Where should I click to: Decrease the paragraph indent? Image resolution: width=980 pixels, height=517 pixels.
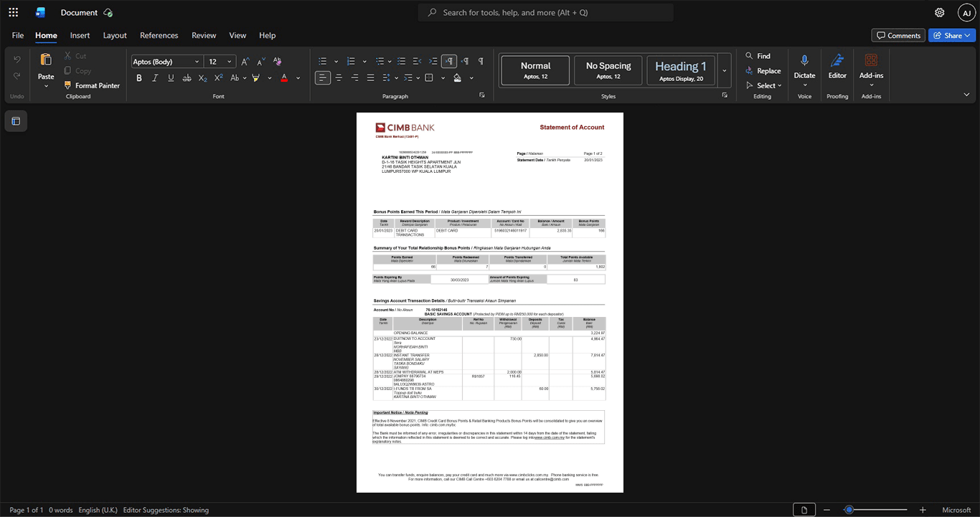418,61
